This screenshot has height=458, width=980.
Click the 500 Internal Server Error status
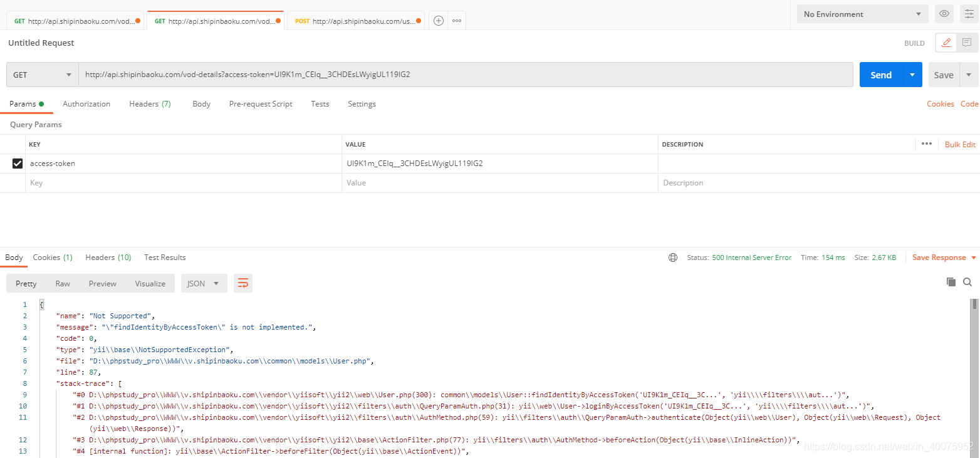[751, 258]
